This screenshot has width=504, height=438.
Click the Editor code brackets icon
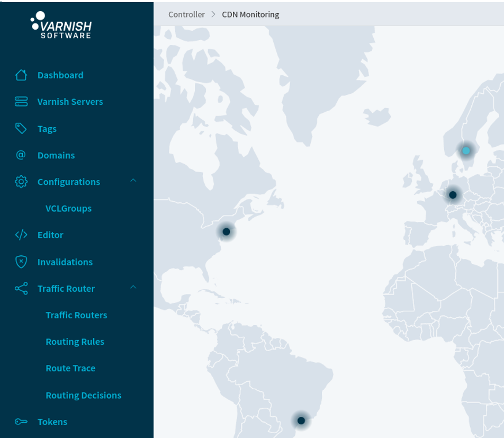[x=21, y=235]
